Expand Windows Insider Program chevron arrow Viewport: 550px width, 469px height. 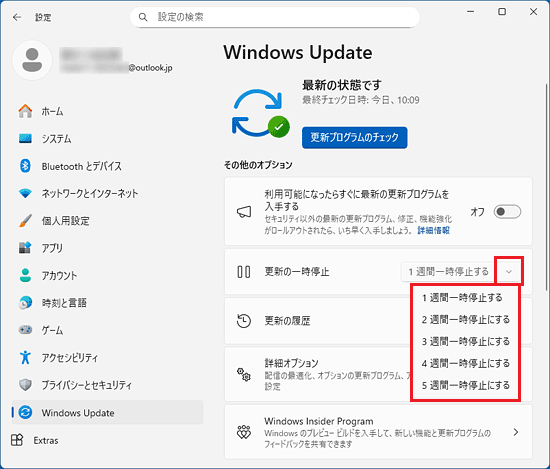click(516, 432)
